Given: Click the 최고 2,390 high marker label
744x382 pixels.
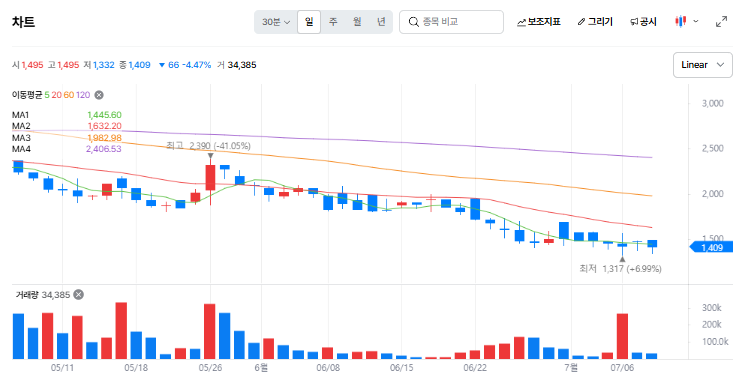Looking at the screenshot, I should click(208, 146).
